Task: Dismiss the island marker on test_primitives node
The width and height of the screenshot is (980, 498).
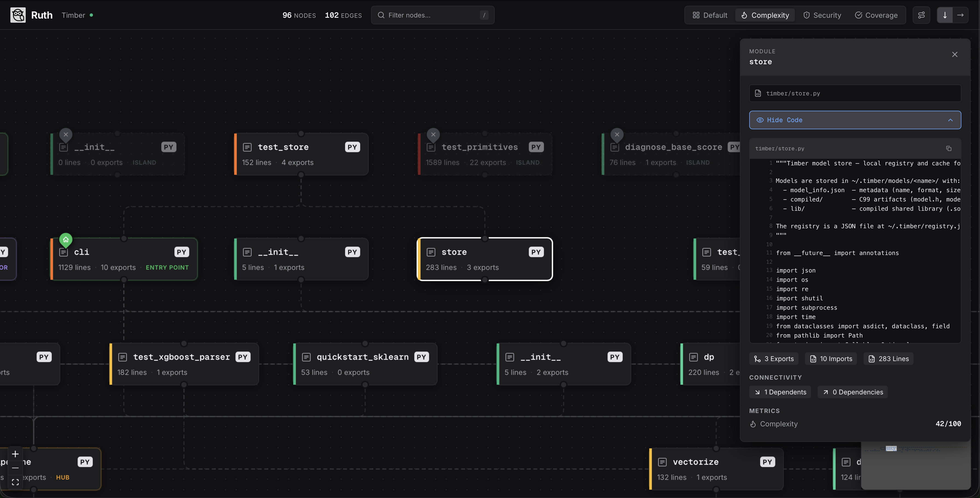Action: [433, 134]
